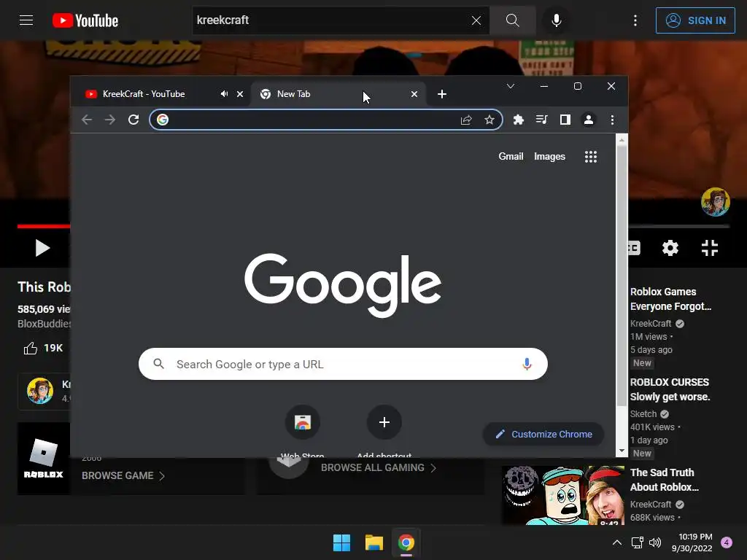Click the Roblox game thumbnail
This screenshot has height=560, width=747.
point(44,458)
